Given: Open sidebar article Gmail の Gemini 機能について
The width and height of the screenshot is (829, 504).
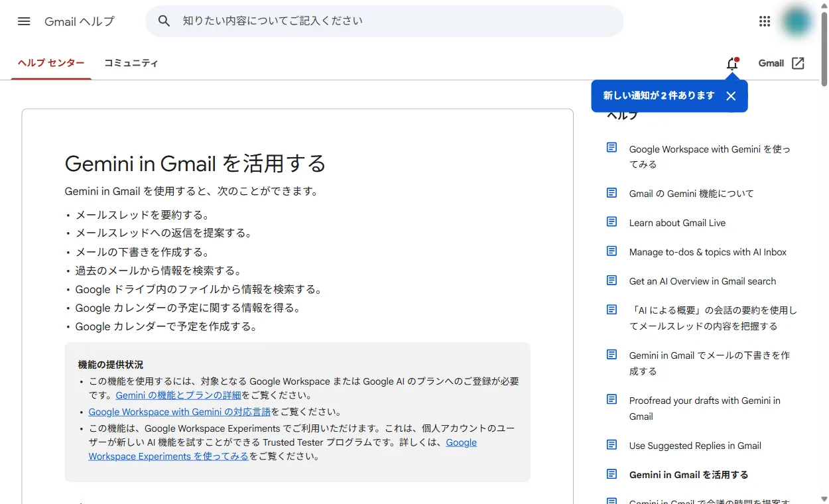Looking at the screenshot, I should tap(692, 194).
